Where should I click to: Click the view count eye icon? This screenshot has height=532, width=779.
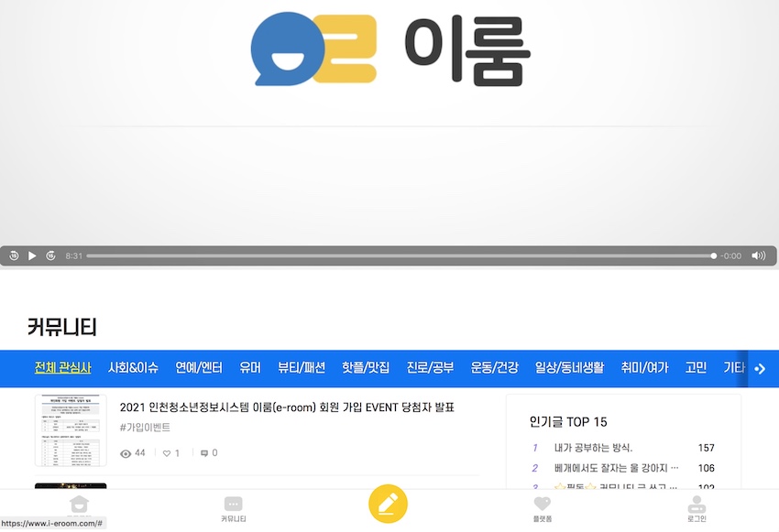coord(126,453)
